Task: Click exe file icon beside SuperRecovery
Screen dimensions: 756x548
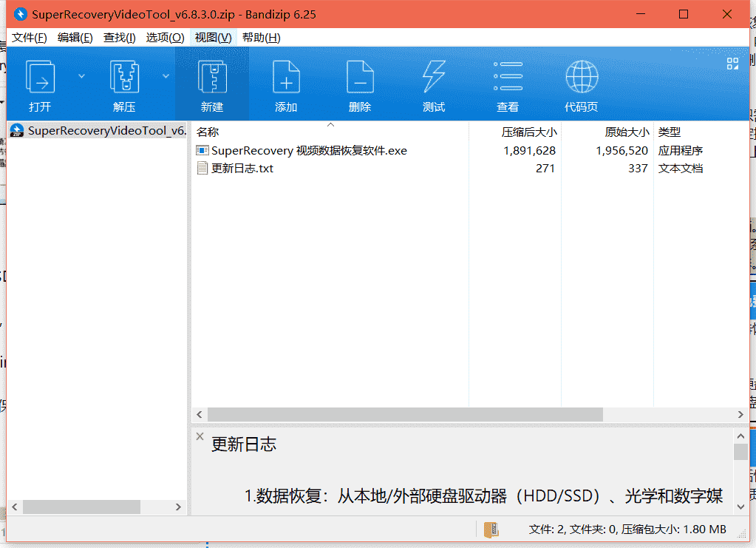Action: tap(202, 151)
